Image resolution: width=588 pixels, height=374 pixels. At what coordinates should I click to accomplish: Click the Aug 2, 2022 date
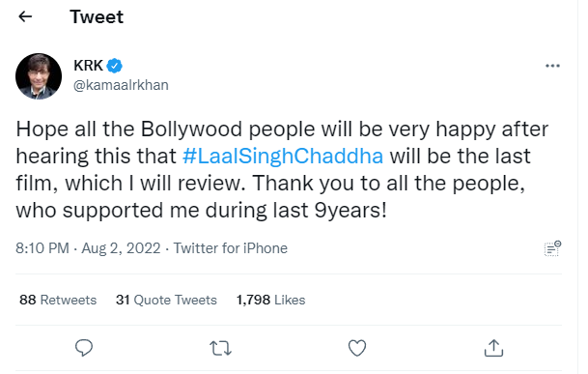[121, 248]
